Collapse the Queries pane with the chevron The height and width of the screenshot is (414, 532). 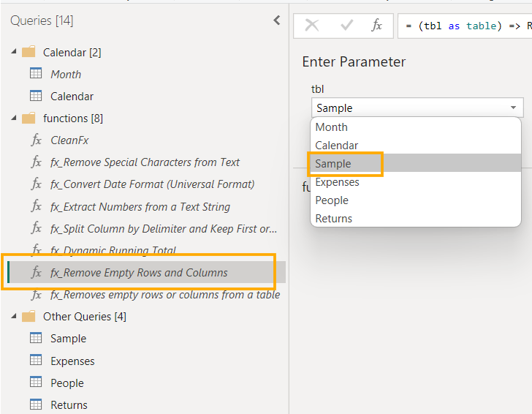coord(277,20)
